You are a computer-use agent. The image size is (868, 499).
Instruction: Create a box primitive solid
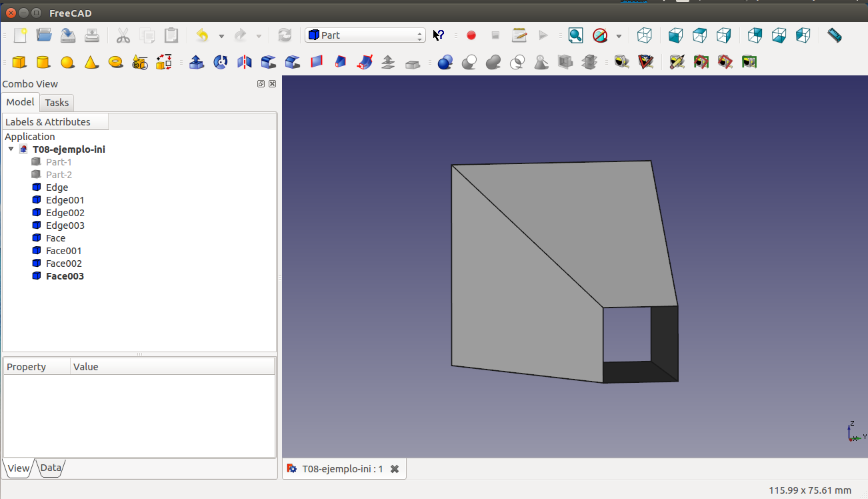pos(19,62)
